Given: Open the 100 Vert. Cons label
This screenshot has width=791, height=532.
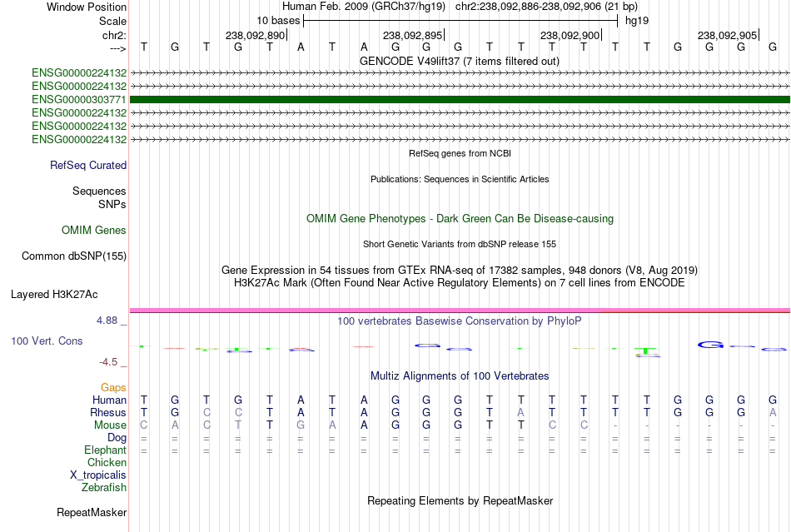Looking at the screenshot, I should pyautogui.click(x=47, y=341).
